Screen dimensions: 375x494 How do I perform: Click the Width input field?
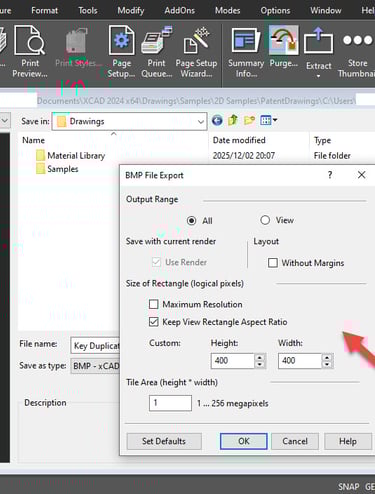click(x=300, y=361)
